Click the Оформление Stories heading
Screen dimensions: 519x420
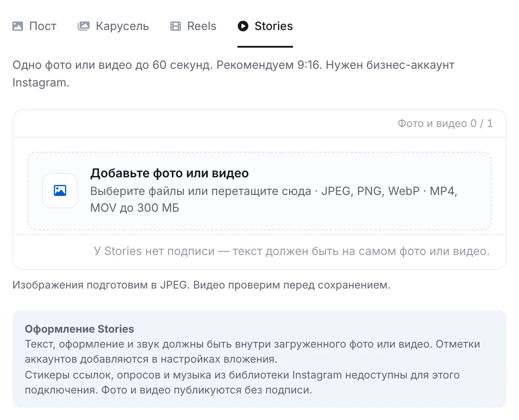point(79,329)
